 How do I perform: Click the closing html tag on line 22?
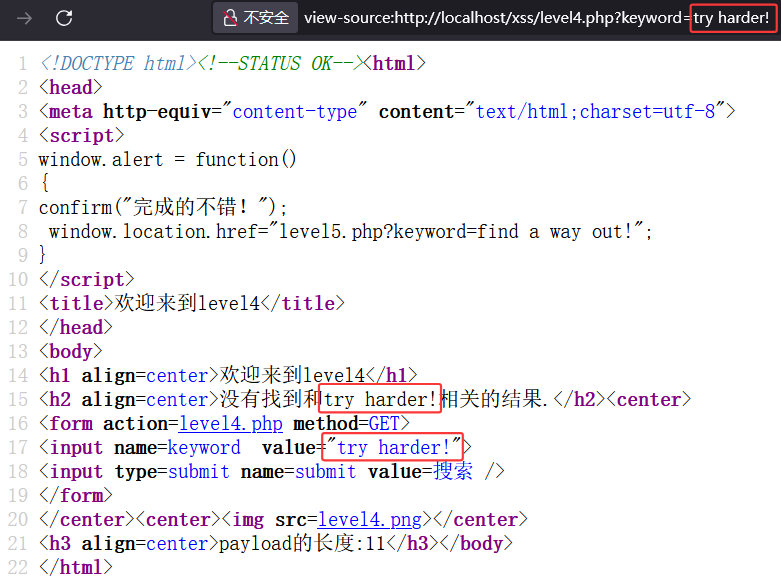pyautogui.click(x=76, y=568)
